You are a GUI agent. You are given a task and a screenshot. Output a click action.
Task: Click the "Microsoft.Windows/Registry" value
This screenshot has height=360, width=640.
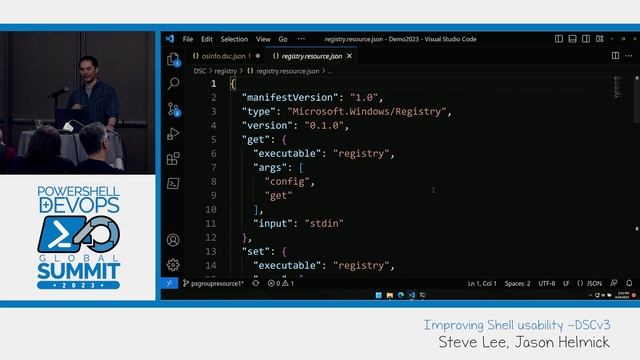pos(367,111)
